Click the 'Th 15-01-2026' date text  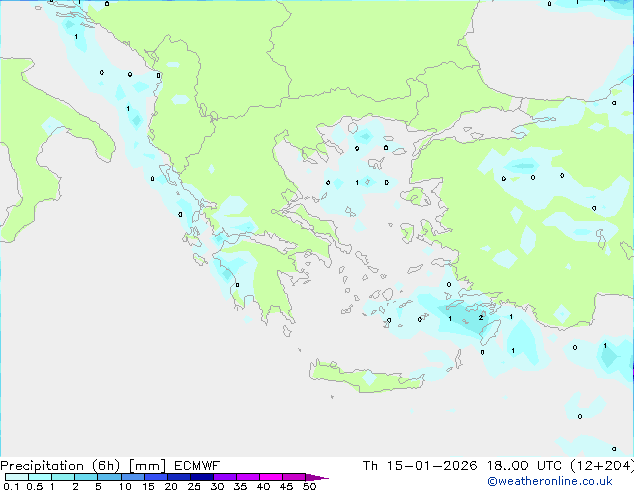coord(420,466)
